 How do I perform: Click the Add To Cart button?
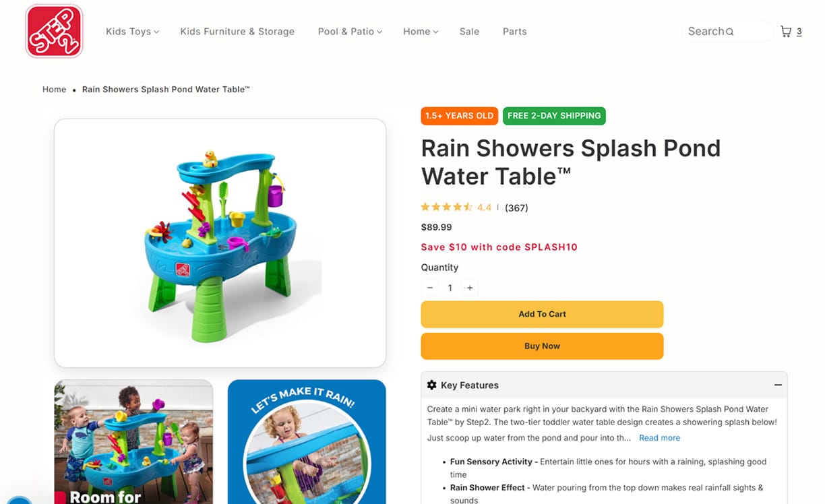(x=542, y=314)
